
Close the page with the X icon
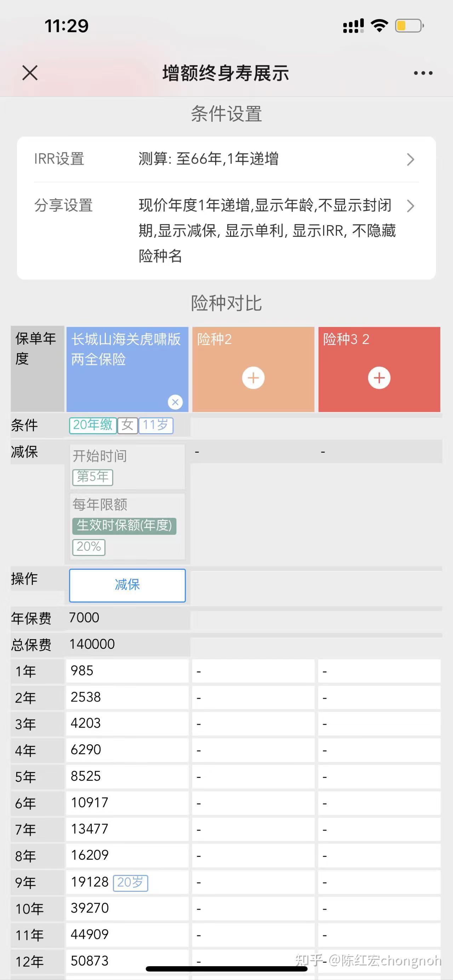coord(30,73)
